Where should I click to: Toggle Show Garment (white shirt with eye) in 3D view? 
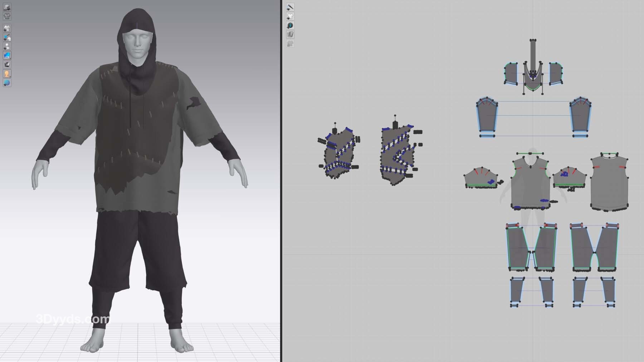[x=7, y=28]
